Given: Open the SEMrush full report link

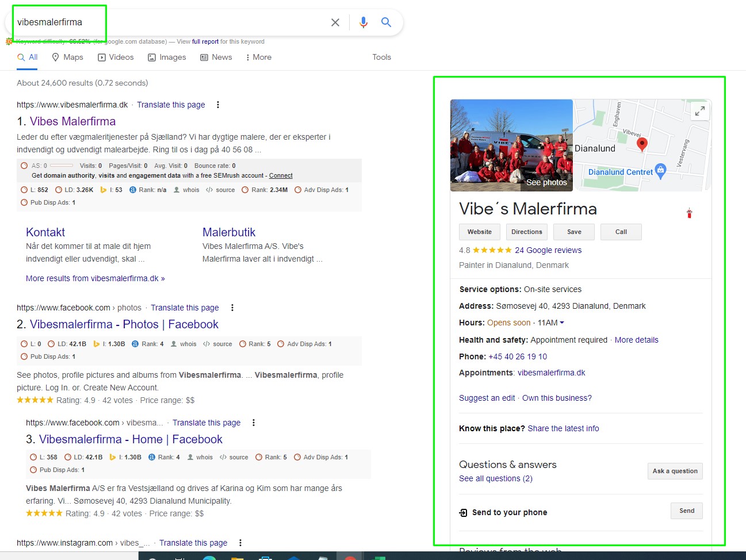Looking at the screenshot, I should [205, 41].
